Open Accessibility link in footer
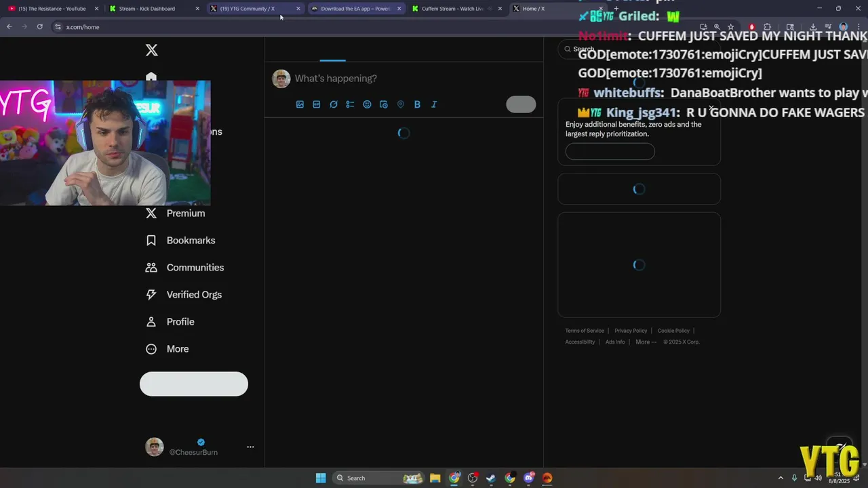This screenshot has height=488, width=868. [x=580, y=342]
